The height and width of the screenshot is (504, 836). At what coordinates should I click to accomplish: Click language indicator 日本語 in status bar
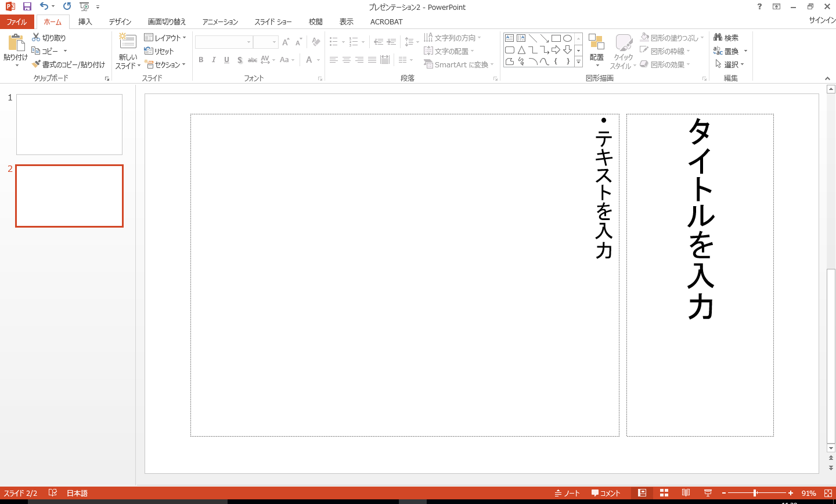coord(77,493)
